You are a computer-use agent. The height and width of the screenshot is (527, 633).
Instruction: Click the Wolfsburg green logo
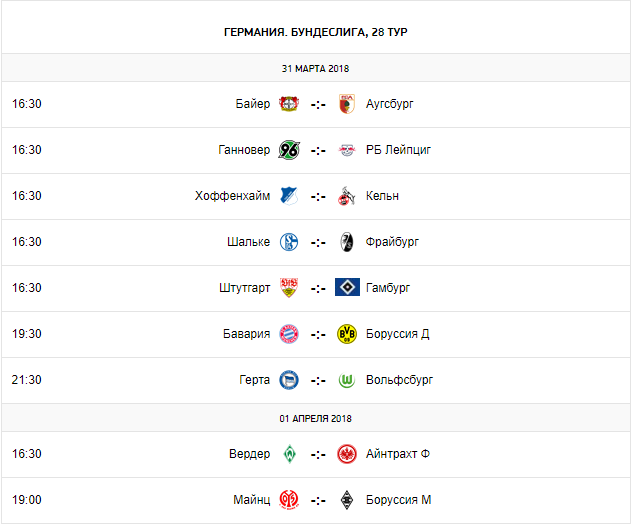pos(347,380)
